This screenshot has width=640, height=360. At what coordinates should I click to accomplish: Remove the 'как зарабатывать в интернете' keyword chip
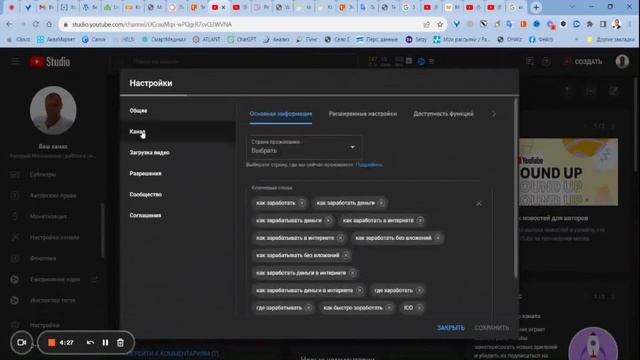[340, 238]
